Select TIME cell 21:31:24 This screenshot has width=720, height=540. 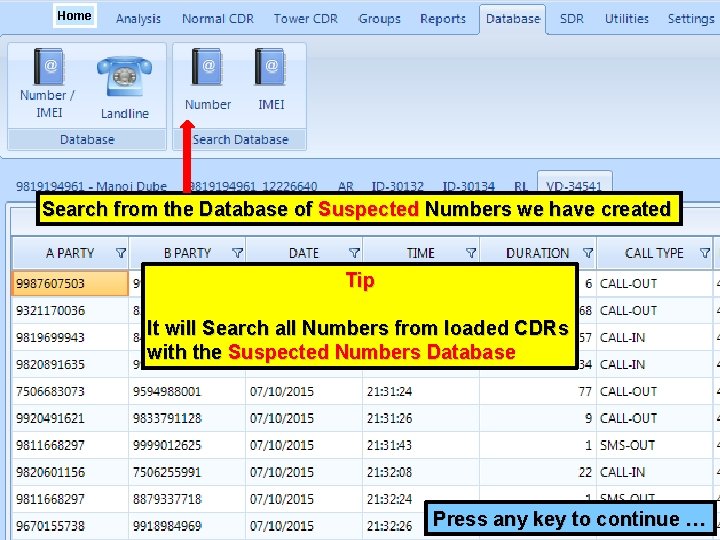tap(421, 391)
